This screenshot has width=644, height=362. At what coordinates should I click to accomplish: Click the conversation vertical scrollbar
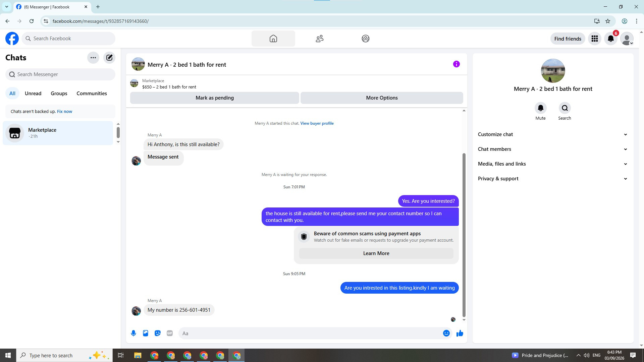[464, 235]
